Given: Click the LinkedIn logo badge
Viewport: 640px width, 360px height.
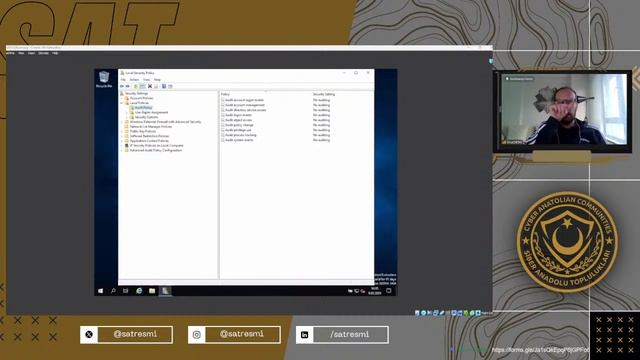Looking at the screenshot, I should 304,335.
